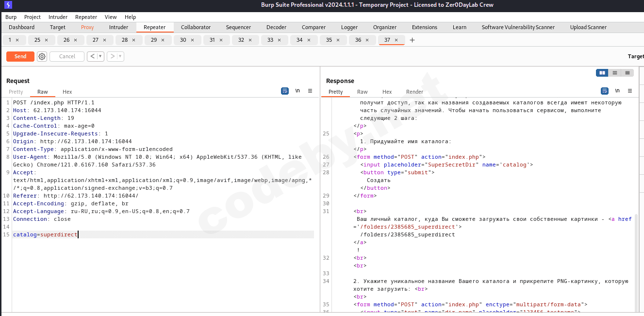Switch to top-bottom stacked layout

click(615, 73)
